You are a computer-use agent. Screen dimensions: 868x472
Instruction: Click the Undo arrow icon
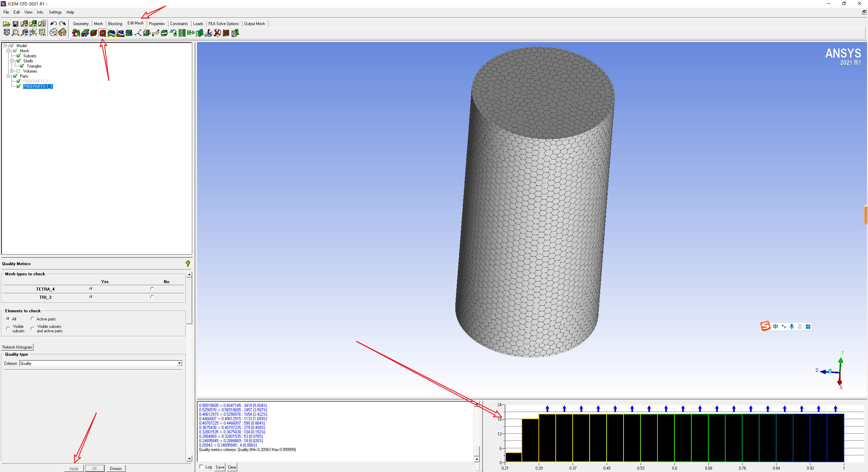point(54,24)
